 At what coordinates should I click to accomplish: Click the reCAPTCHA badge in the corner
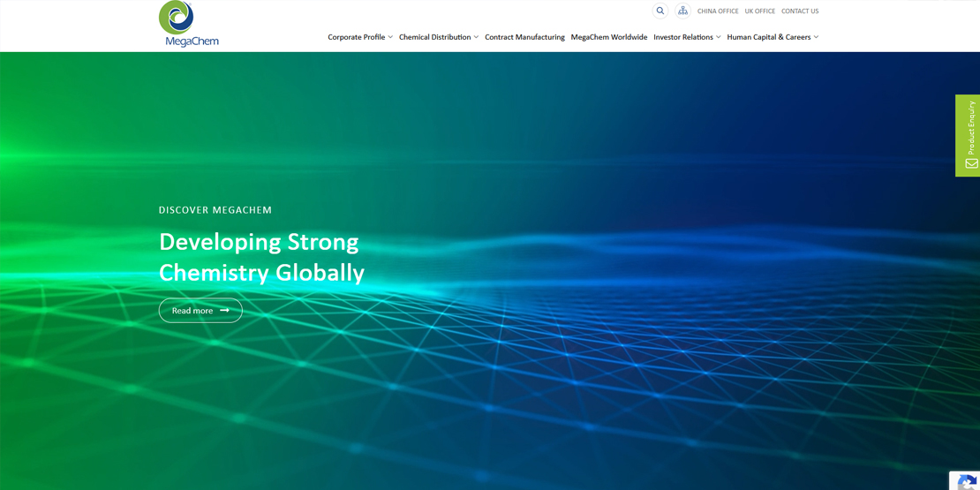966,481
